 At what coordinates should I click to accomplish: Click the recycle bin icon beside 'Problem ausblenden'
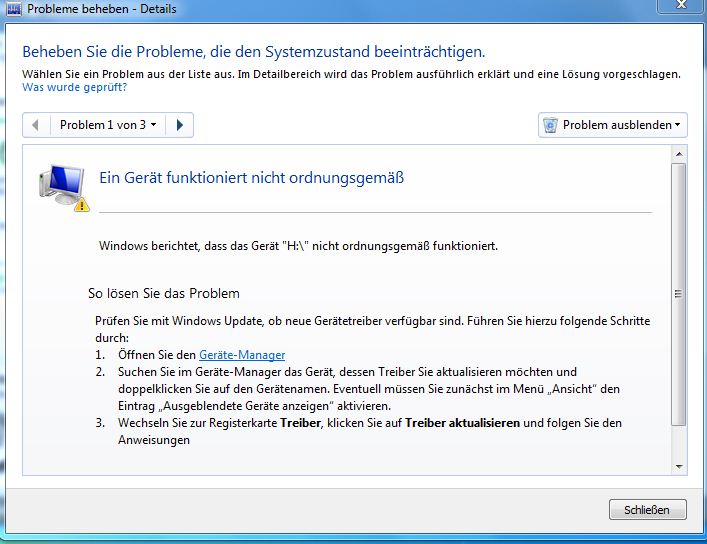[550, 125]
